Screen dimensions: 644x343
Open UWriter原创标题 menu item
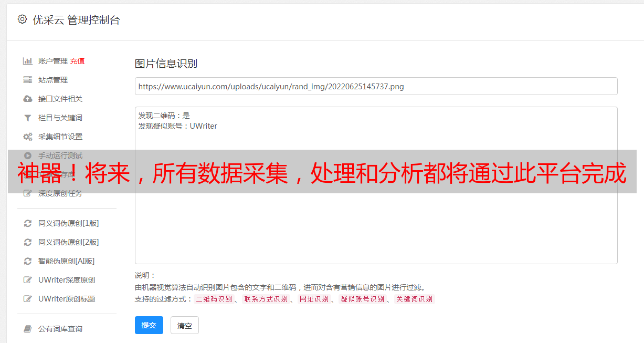click(67, 299)
